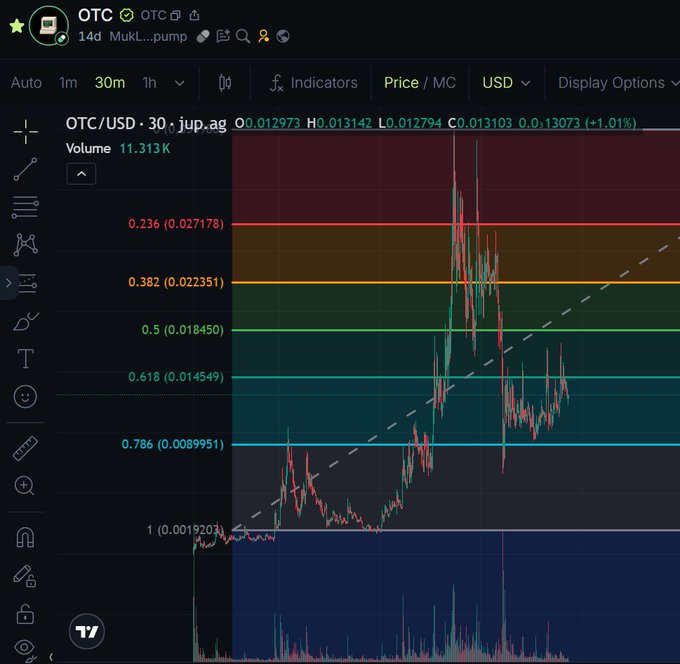This screenshot has width=680, height=664.
Task: Expand Display Options dropdown
Action: tap(618, 82)
